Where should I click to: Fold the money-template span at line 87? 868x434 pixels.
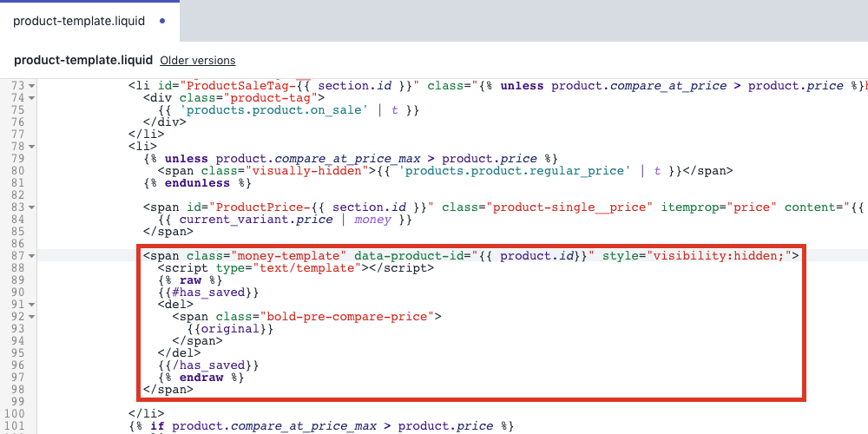pyautogui.click(x=32, y=256)
